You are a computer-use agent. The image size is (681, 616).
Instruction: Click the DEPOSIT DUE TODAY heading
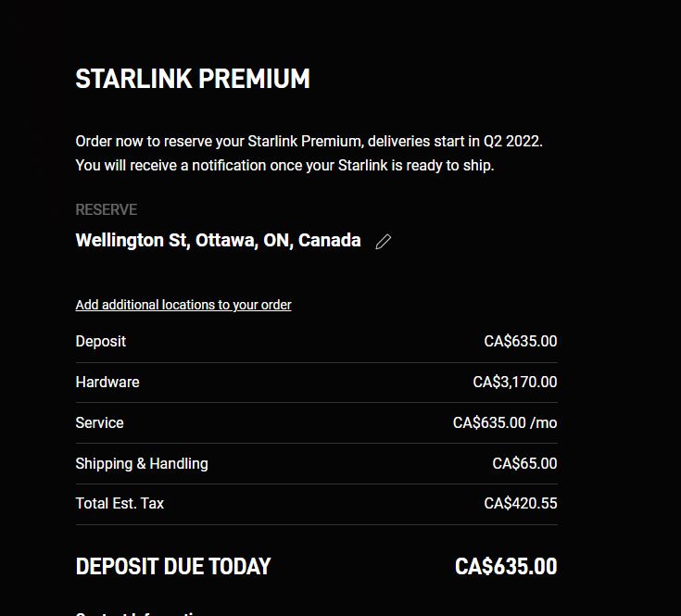click(173, 566)
